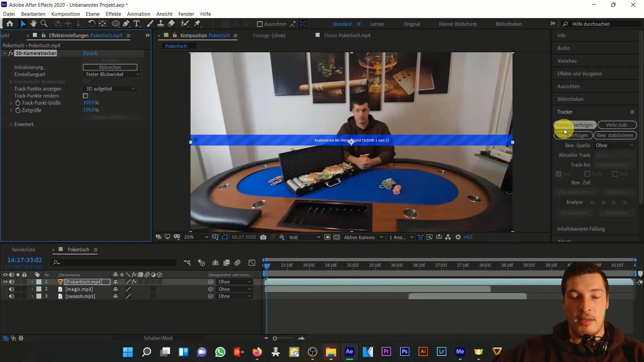Open the Bew.-Quelle Ohne dropdown

(614, 145)
